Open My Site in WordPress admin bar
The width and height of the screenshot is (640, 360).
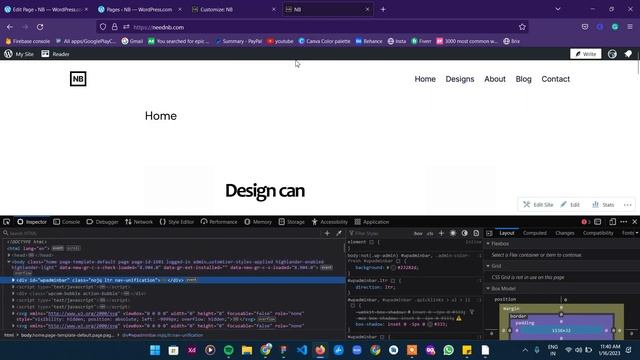[x=19, y=54]
